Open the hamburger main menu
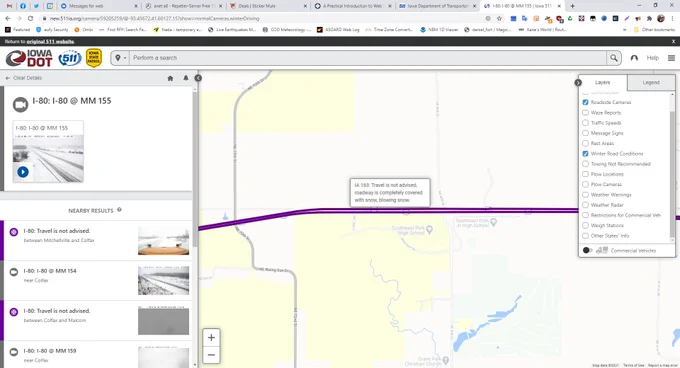 coord(671,58)
